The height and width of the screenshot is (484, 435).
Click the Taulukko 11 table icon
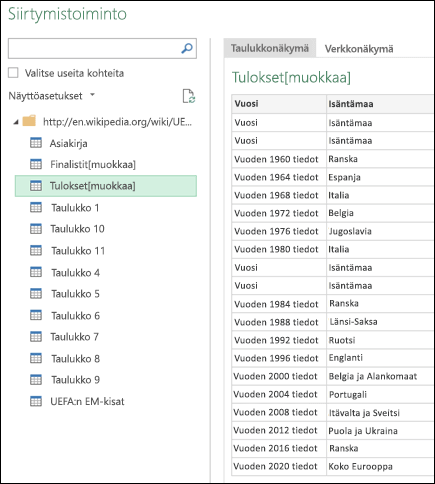(36, 250)
